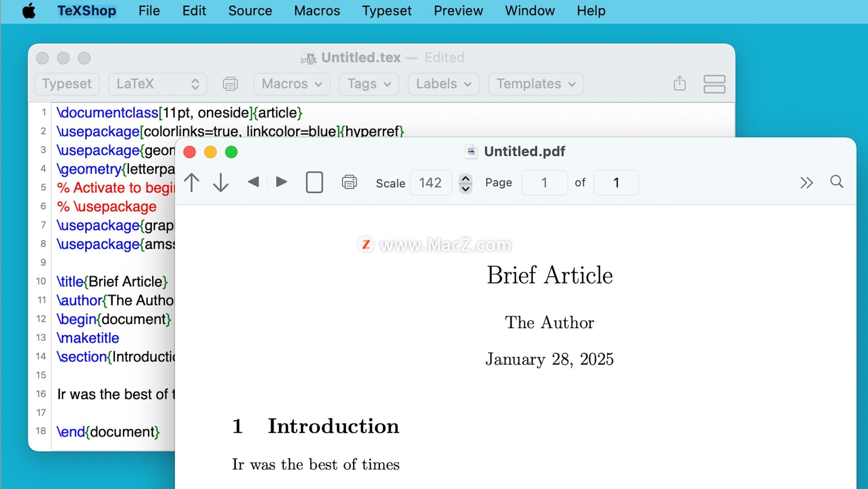Click the Page number input field

[x=545, y=183]
